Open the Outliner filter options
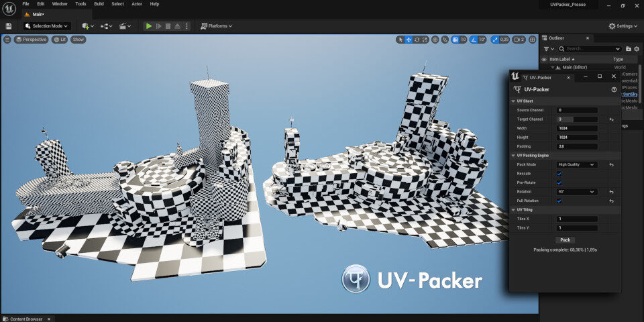The image size is (644, 322). pyautogui.click(x=549, y=49)
